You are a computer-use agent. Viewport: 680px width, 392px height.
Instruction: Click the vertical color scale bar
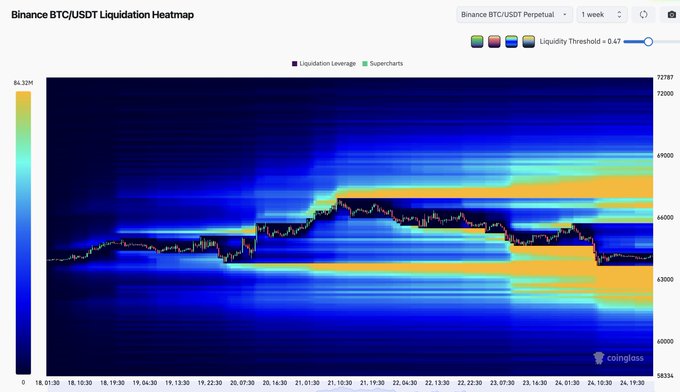click(23, 232)
